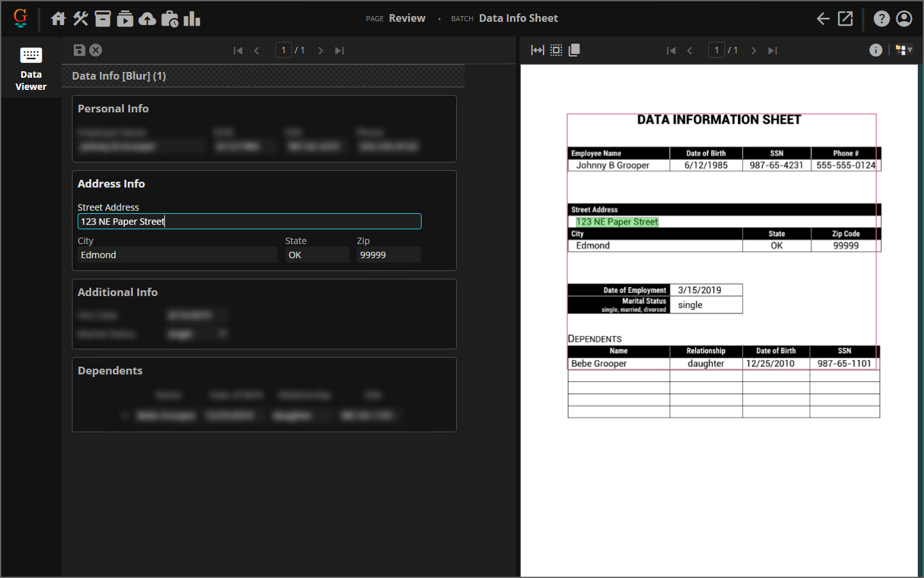Screen dimensions: 924x578
Task: Go to next item in data panel
Action: click(x=321, y=51)
